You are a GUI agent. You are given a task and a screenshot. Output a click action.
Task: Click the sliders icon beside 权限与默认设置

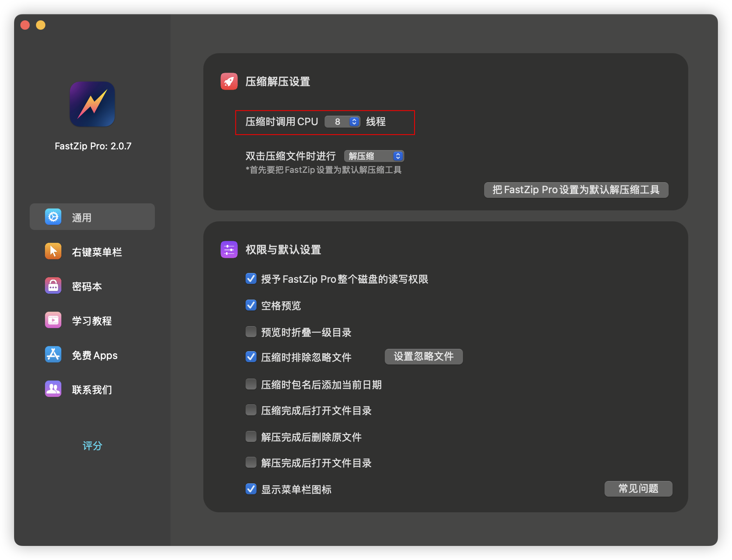229,249
